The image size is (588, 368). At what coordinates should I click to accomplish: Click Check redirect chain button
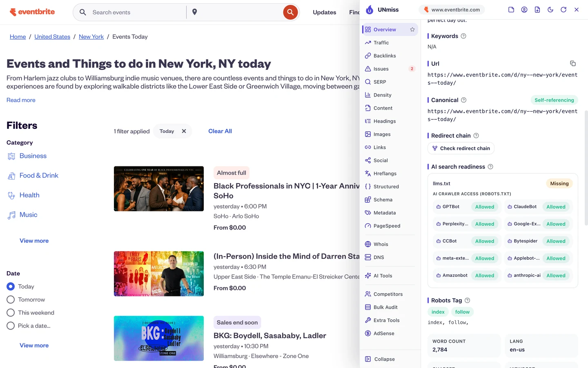[x=461, y=148]
